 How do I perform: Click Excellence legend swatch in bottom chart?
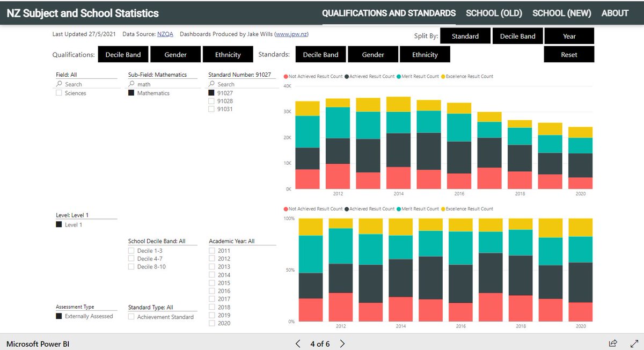[443, 209]
